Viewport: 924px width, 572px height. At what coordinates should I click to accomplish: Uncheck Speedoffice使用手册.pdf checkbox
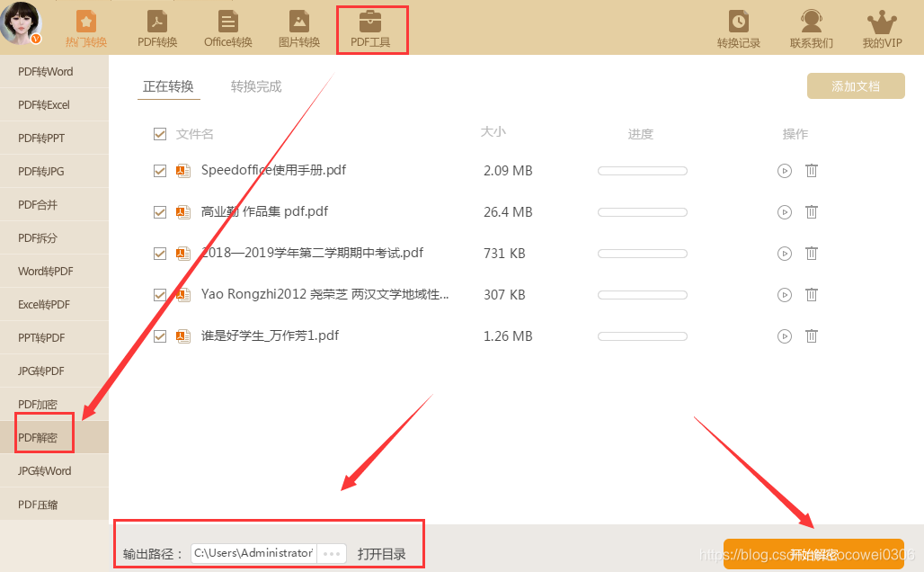pyautogui.click(x=160, y=171)
